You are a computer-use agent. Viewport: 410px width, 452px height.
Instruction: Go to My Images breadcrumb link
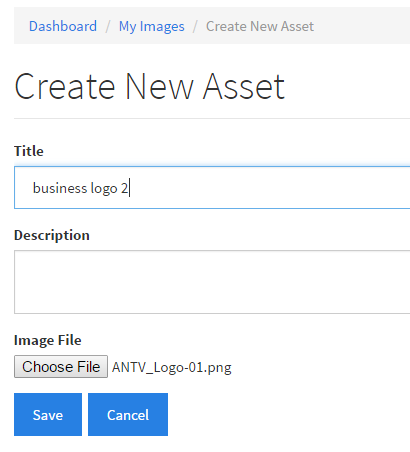(x=152, y=26)
